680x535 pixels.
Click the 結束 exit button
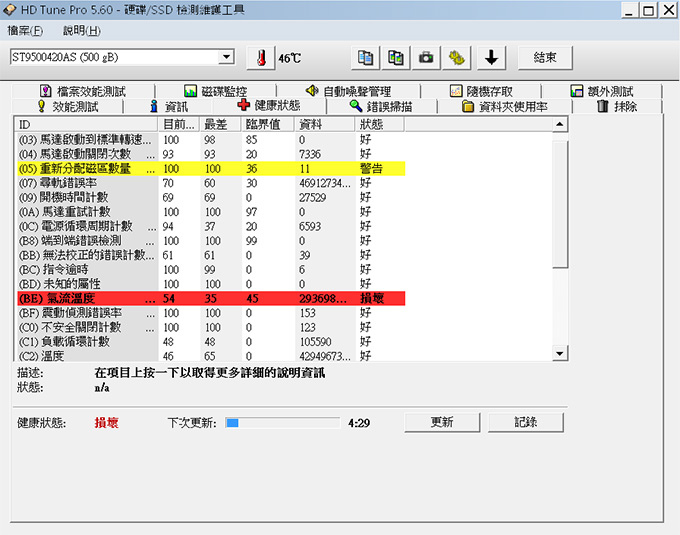545,58
